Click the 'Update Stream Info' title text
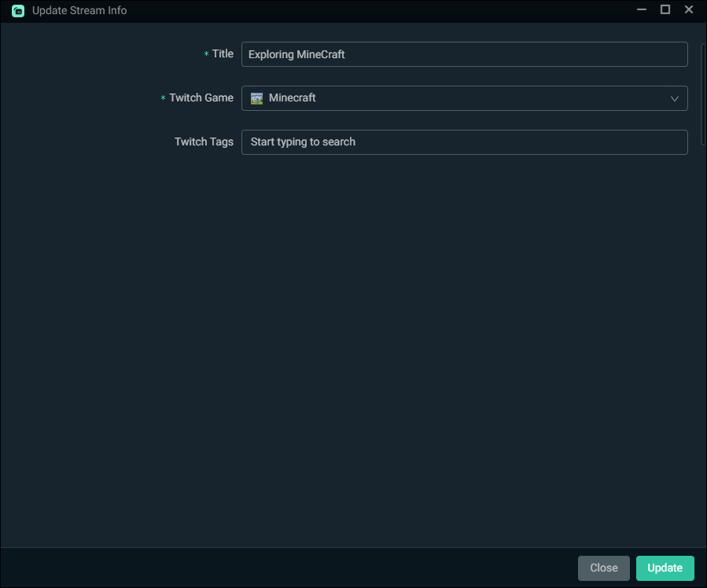The height and width of the screenshot is (588, 707). [x=79, y=10]
